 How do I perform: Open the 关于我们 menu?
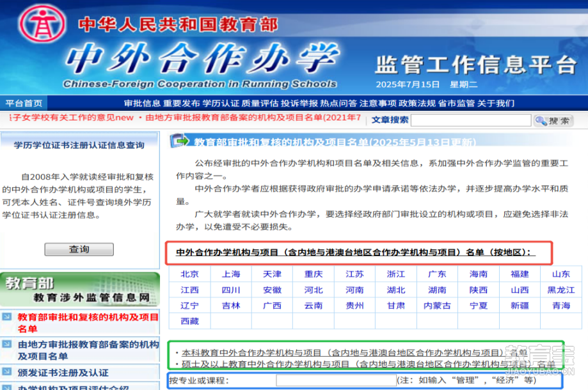[496, 103]
